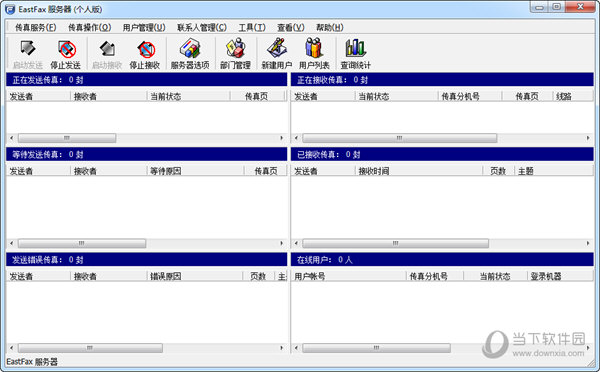Click the EastFax app icon in title bar

(10, 9)
